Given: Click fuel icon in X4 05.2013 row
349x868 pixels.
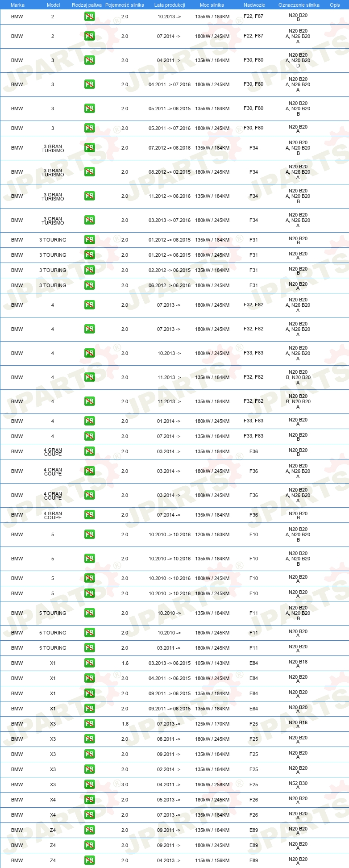Looking at the screenshot, I should [89, 800].
